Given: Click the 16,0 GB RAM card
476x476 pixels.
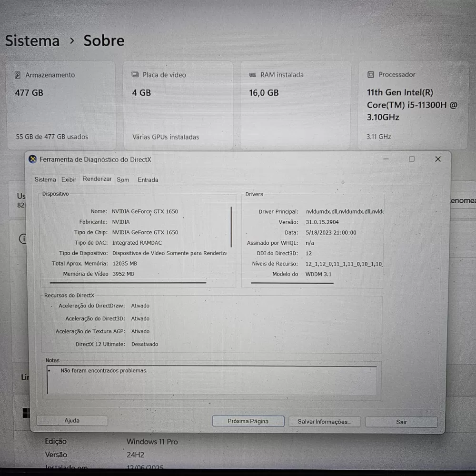Looking at the screenshot, I should pyautogui.click(x=296, y=105).
